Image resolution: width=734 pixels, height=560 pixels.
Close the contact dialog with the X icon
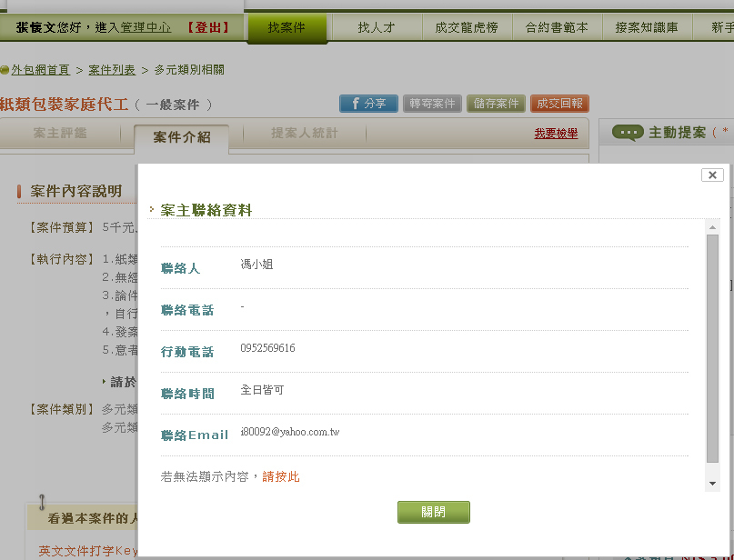click(x=712, y=175)
